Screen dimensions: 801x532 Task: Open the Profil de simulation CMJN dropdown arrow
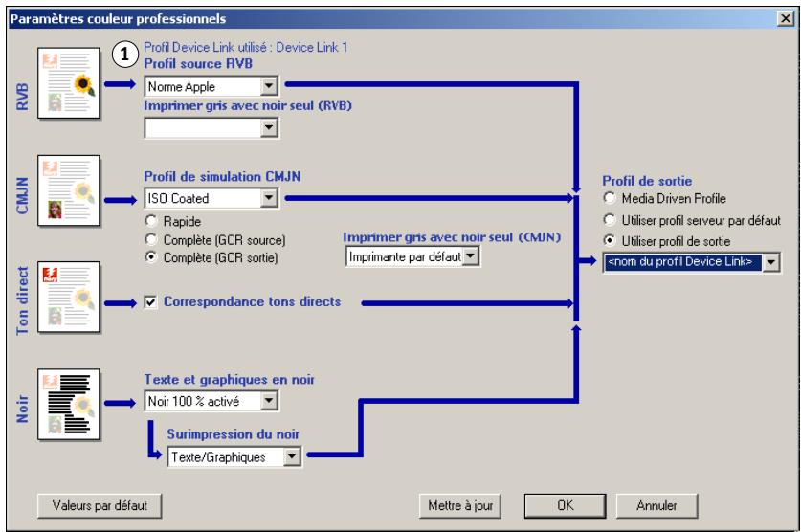pyautogui.click(x=269, y=197)
